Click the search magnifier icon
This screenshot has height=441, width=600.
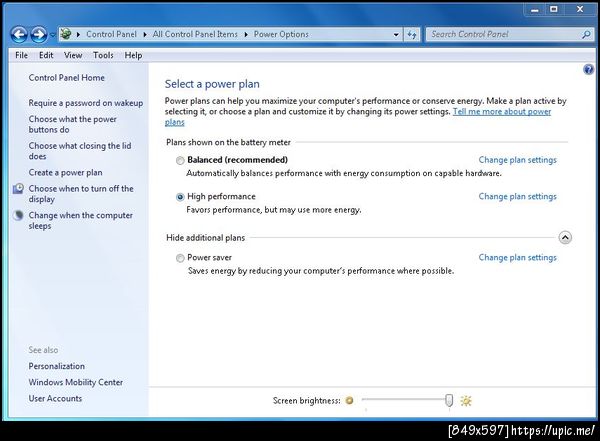point(586,34)
